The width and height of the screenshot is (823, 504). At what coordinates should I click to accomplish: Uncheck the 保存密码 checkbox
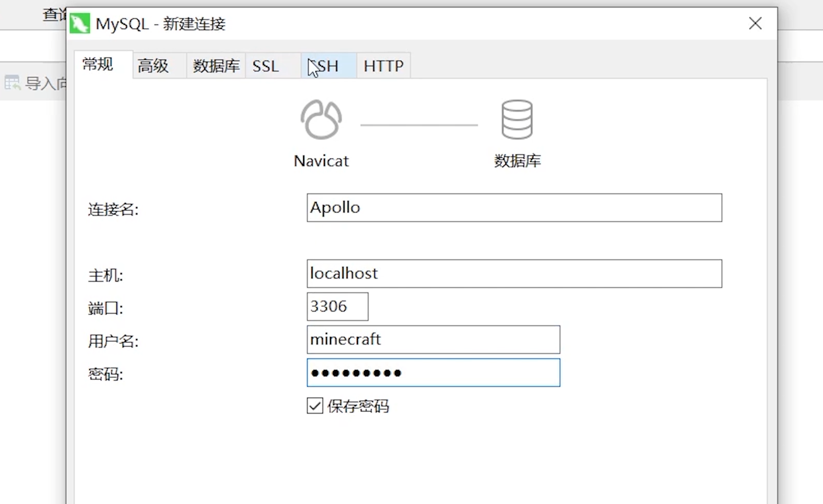[315, 406]
